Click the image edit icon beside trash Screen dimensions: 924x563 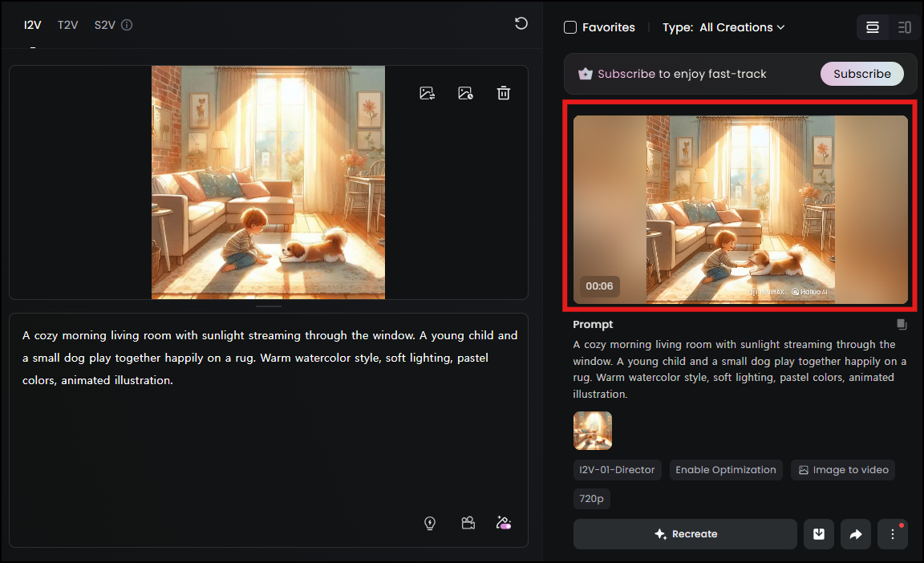pos(465,93)
